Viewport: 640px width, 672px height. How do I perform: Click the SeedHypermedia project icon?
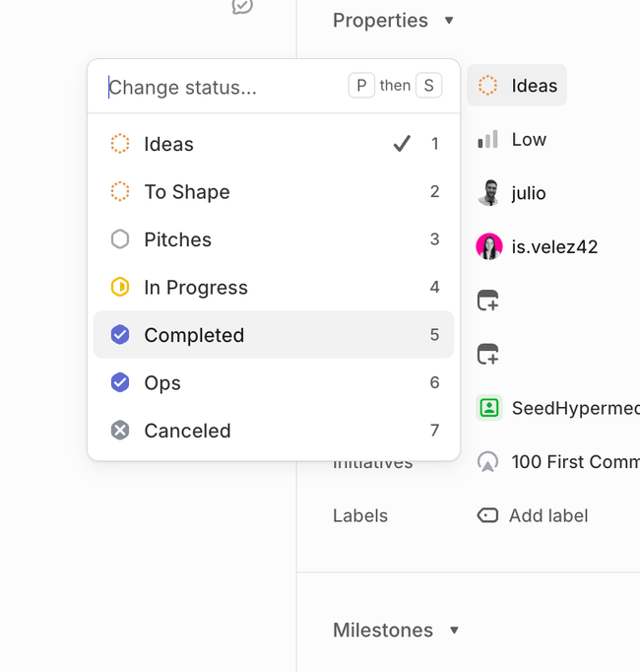tap(488, 408)
